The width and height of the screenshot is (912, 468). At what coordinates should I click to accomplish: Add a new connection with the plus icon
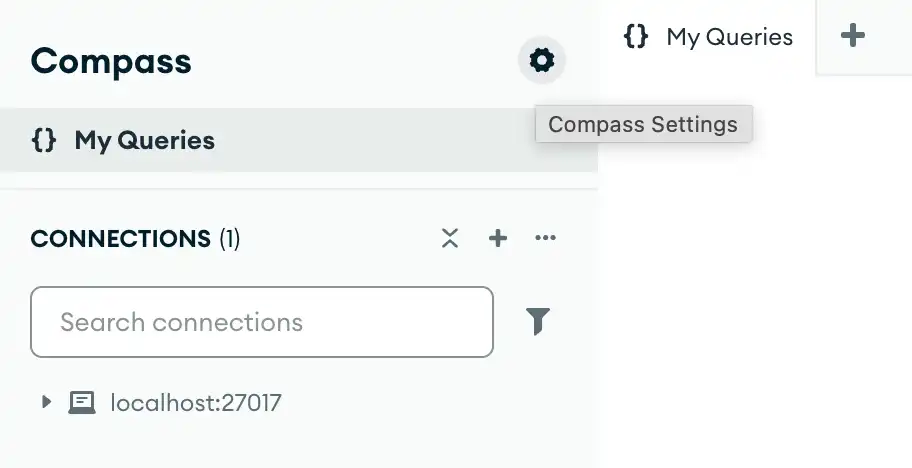point(498,238)
